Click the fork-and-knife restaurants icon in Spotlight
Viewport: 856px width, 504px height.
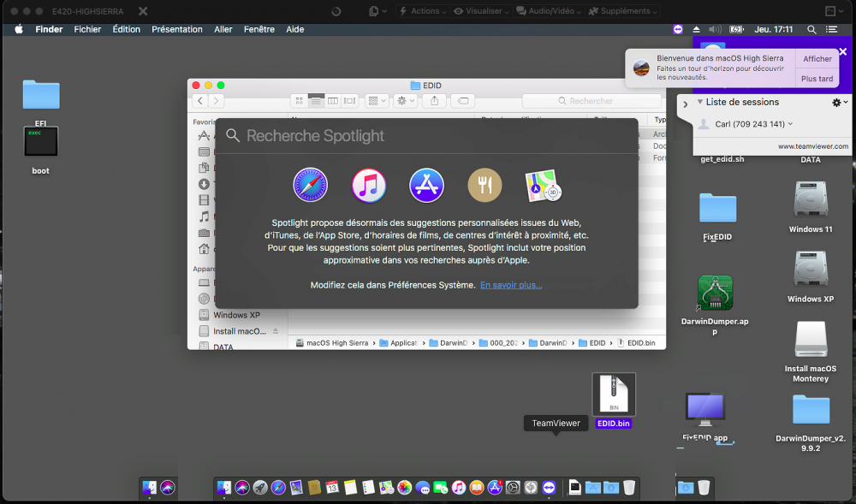(x=484, y=185)
